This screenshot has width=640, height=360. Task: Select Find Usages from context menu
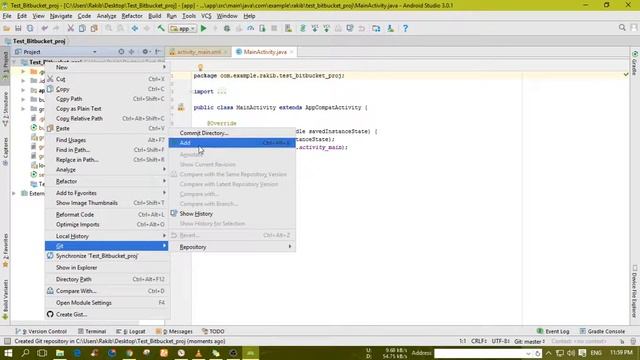click(x=107, y=140)
